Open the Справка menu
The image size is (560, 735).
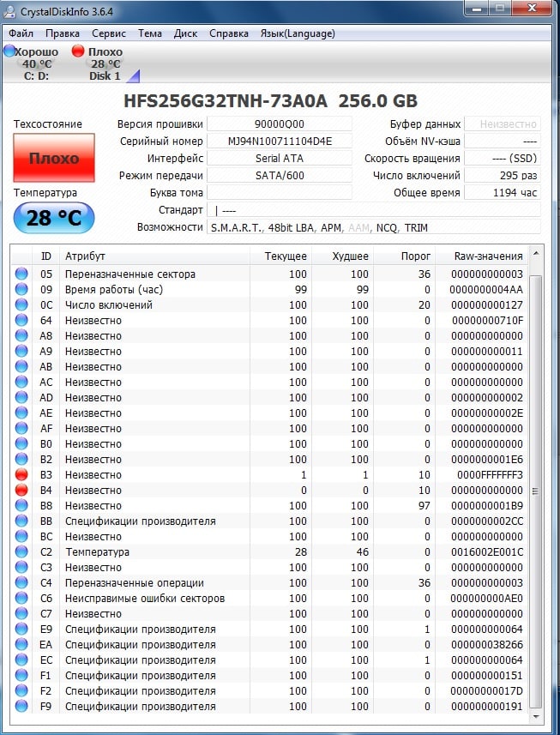(x=229, y=33)
